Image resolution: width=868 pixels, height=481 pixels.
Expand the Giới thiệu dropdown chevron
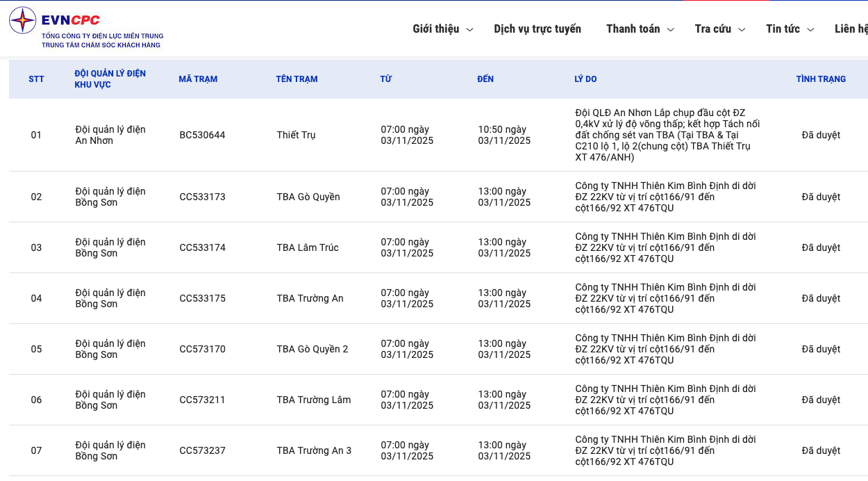pyautogui.click(x=470, y=29)
